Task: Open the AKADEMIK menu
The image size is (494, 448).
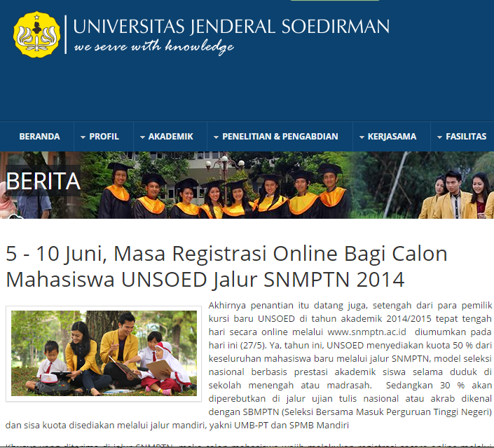Action: [x=170, y=137]
